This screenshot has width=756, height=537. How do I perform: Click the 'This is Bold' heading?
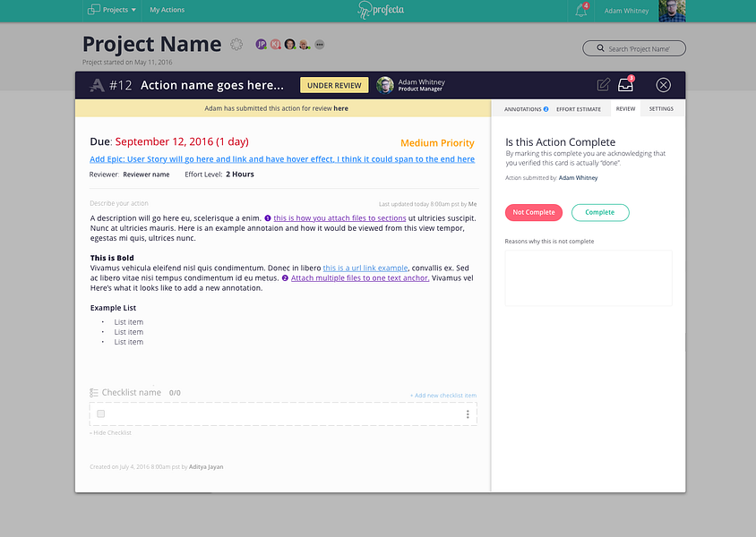112,258
